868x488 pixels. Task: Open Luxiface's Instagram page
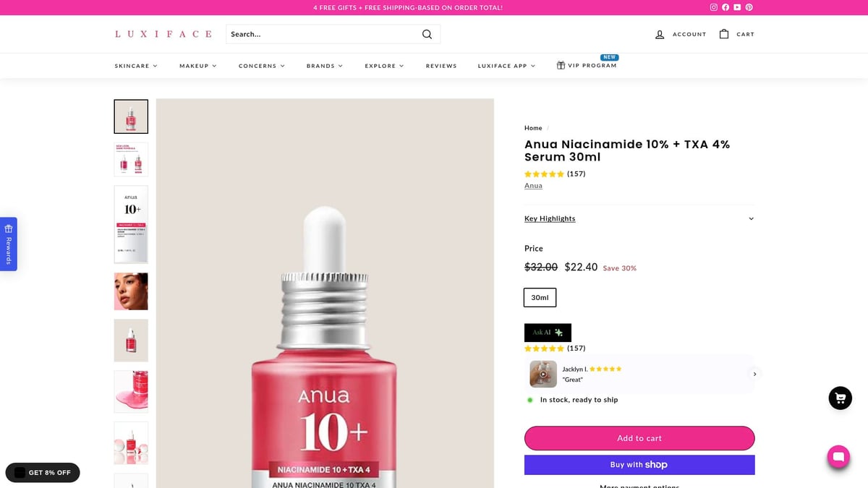point(713,7)
